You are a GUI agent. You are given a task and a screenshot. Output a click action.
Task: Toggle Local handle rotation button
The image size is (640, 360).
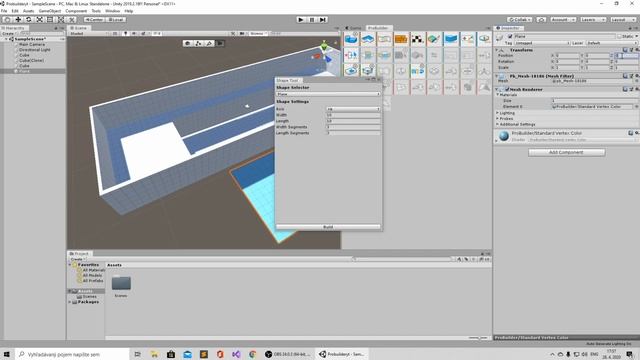[x=116, y=20]
